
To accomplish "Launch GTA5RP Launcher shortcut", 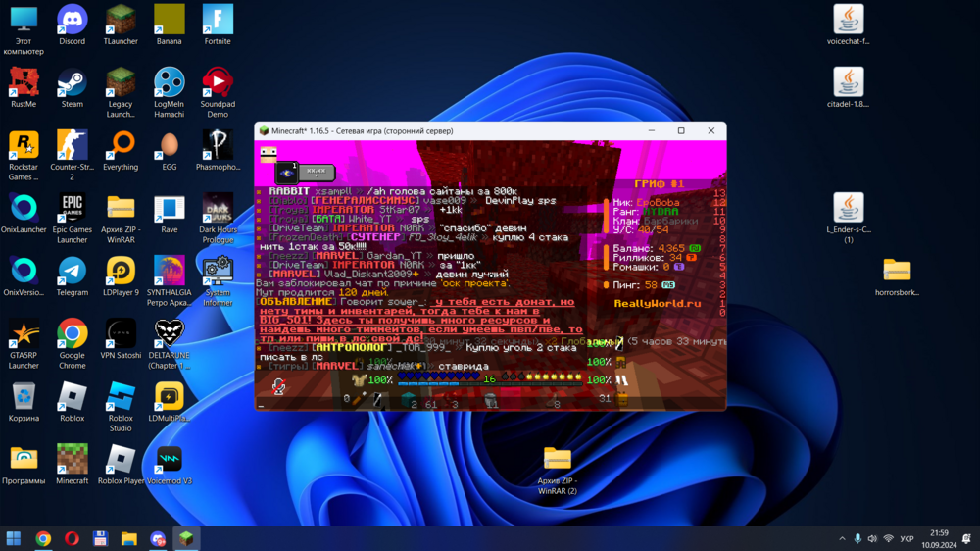I will (x=24, y=344).
